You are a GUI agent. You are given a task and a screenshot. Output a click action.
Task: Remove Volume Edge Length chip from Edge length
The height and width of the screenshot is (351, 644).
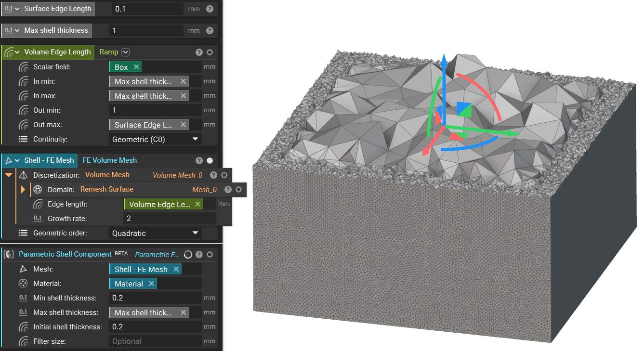pos(197,204)
